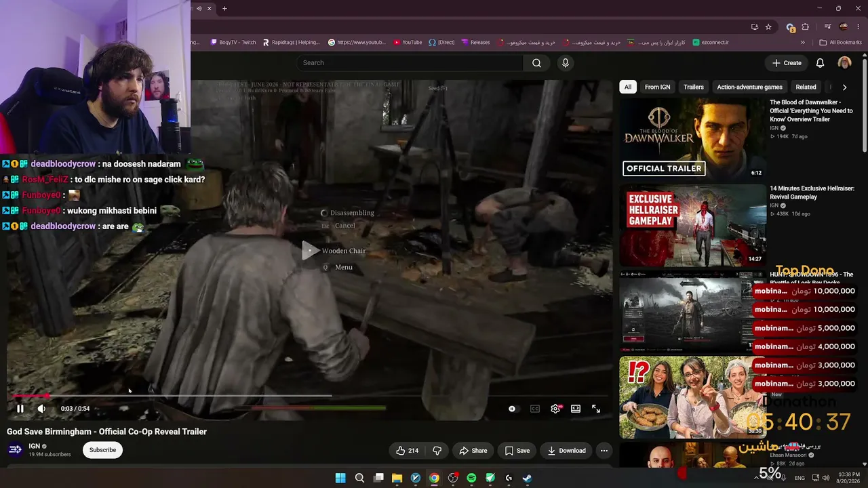868x488 pixels.
Task: Enter fullscreen mode for the video
Action: [x=596, y=409]
